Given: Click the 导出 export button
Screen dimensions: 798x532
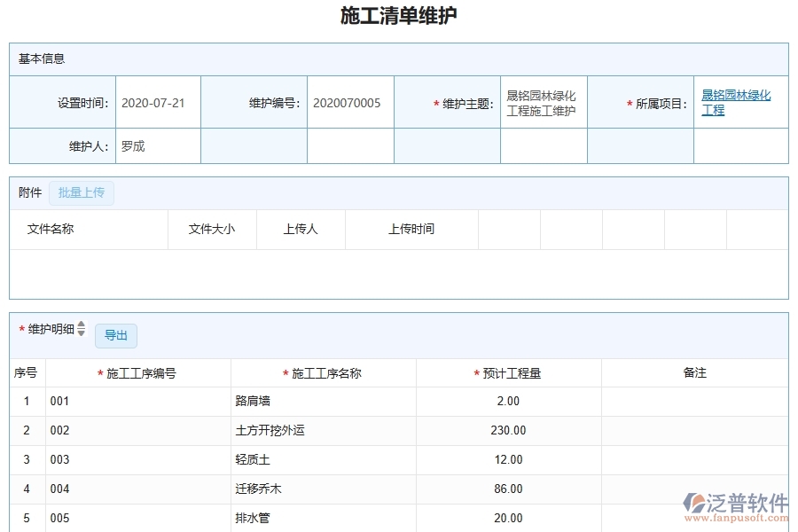Looking at the screenshot, I should [x=115, y=335].
